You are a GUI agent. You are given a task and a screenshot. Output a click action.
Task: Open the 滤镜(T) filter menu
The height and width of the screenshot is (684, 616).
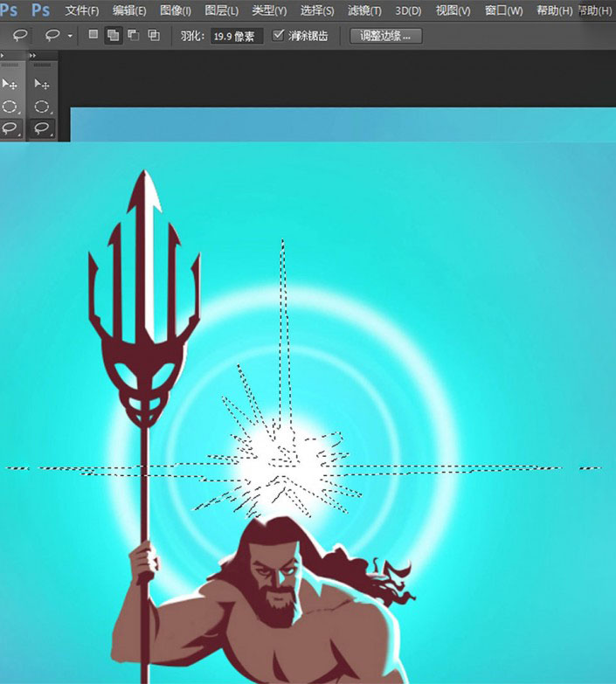(364, 10)
